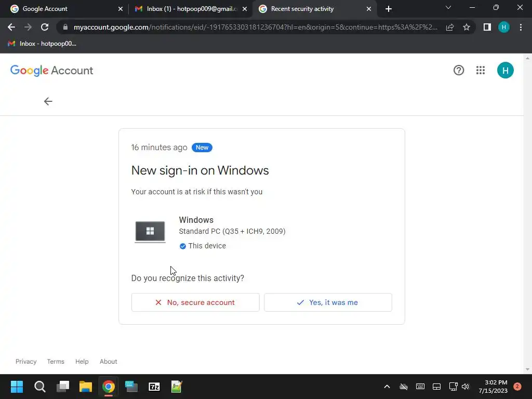532x399 pixels.
Task: Open the notepad-style app on taskbar
Action: (x=177, y=387)
